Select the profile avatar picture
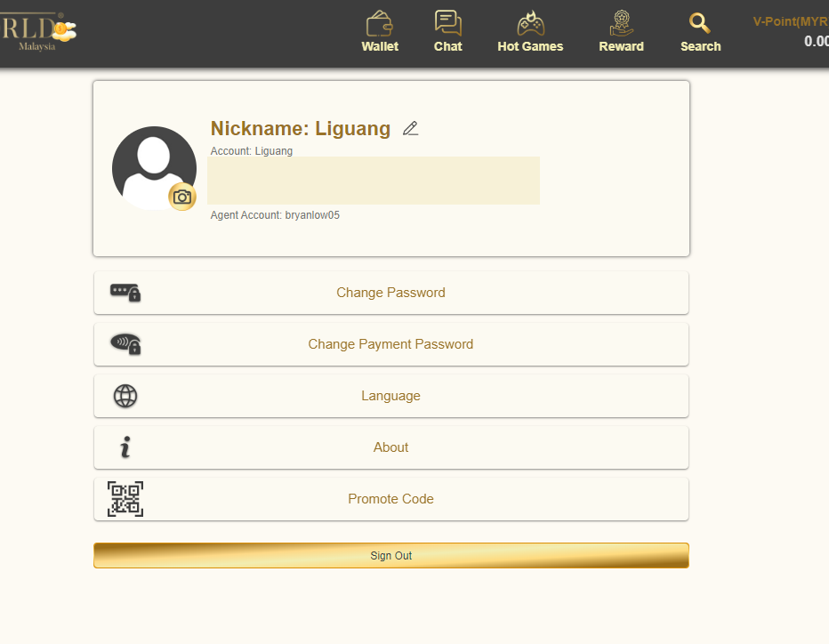 151,165
